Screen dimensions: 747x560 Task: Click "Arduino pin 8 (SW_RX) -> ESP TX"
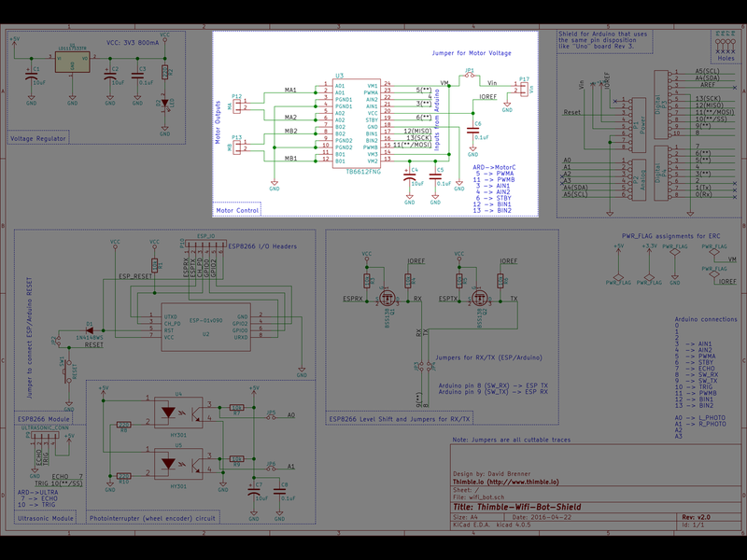tap(493, 385)
